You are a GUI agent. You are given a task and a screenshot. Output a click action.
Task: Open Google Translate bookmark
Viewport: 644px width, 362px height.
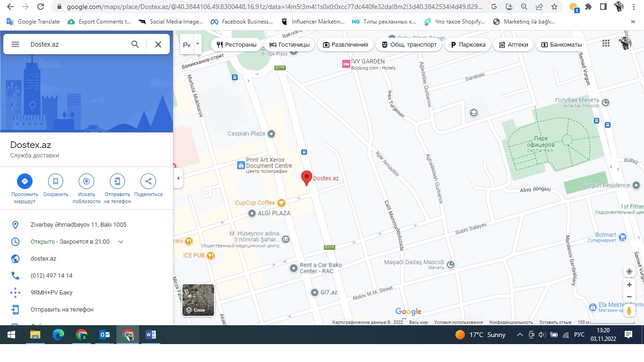pyautogui.click(x=33, y=22)
